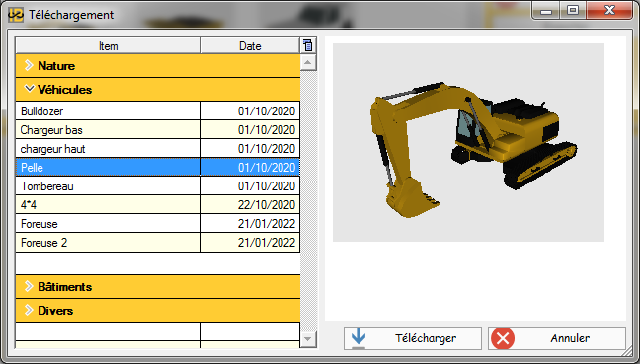The image size is (640, 364).
Task: Click the excavator preview image
Action: [x=468, y=142]
